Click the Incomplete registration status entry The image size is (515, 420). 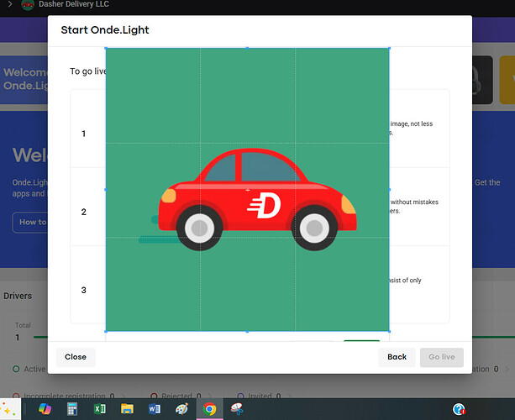pyautogui.click(x=64, y=396)
